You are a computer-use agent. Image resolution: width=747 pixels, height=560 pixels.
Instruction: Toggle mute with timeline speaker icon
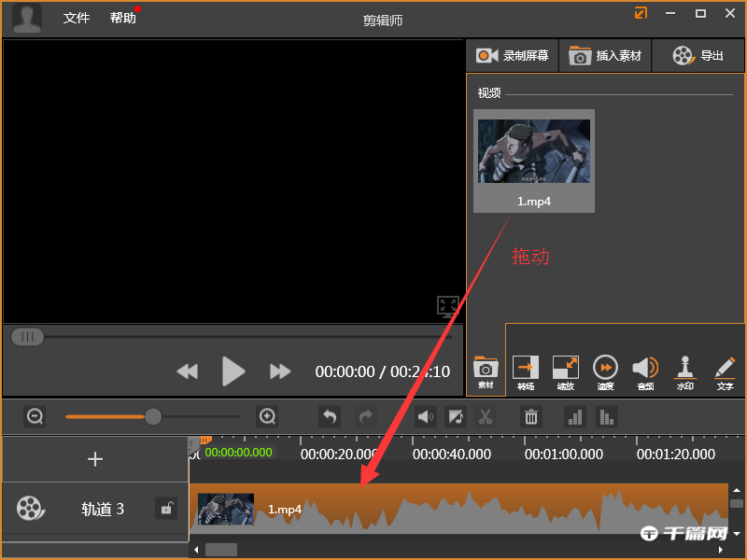426,417
